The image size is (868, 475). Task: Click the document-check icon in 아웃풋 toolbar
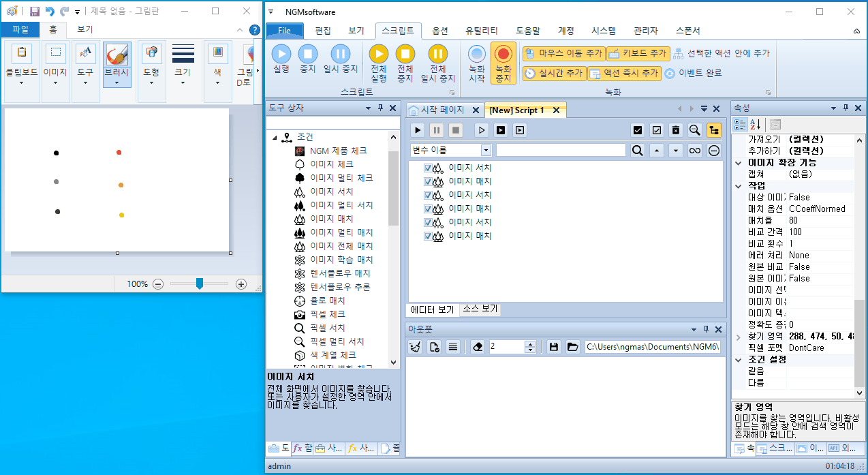pos(434,347)
